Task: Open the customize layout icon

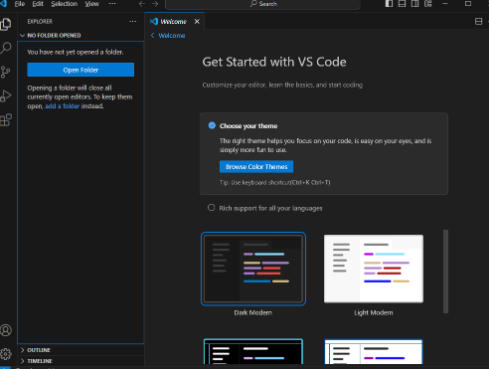Action: pos(428,4)
